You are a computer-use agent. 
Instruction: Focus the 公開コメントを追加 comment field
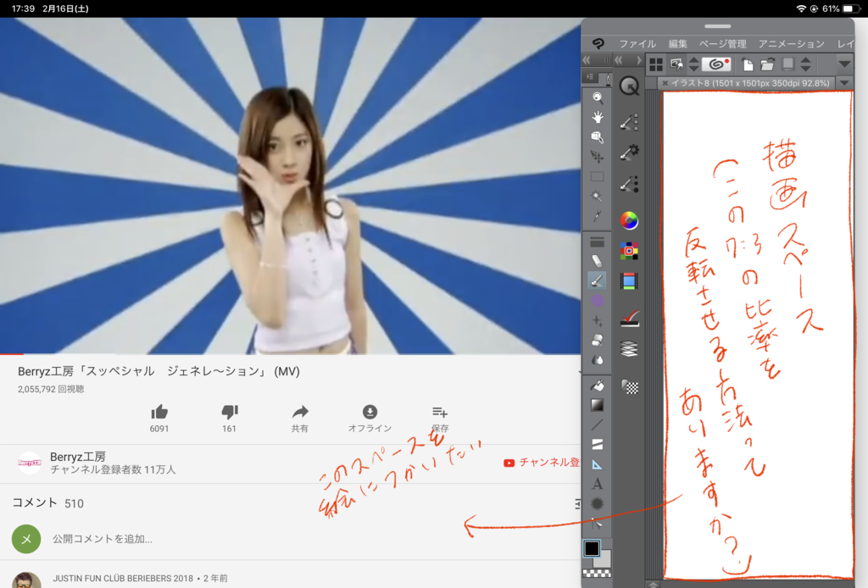click(103, 539)
